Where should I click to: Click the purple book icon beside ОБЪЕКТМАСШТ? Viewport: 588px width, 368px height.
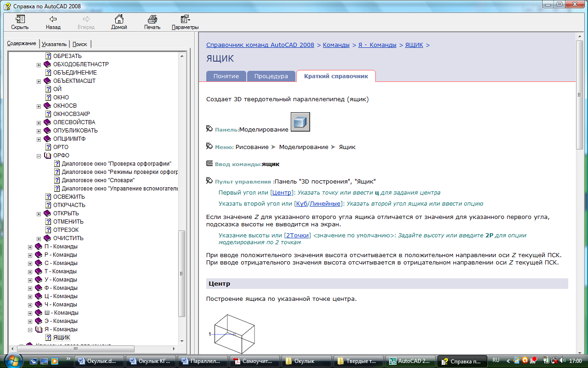pyautogui.click(x=47, y=81)
